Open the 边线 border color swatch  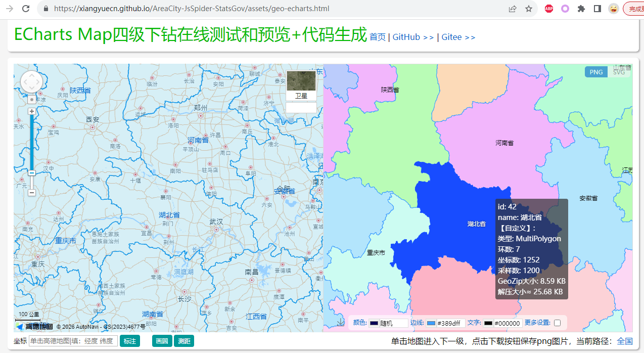point(431,323)
